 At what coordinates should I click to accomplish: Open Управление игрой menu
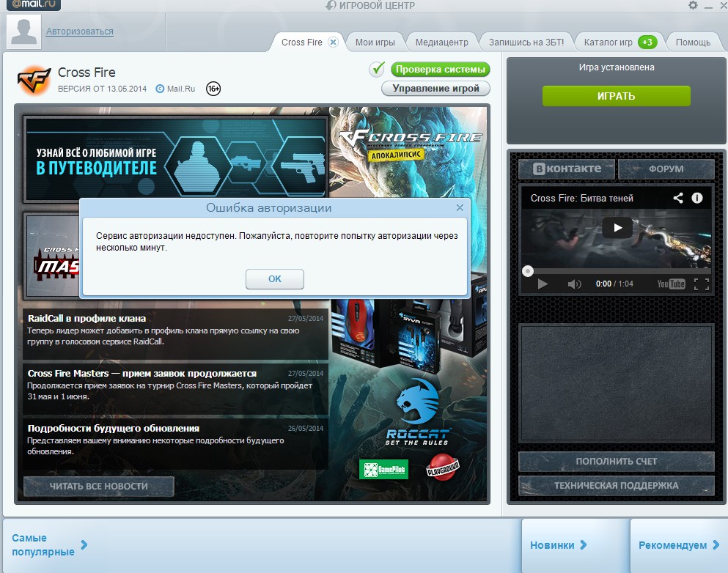pos(435,88)
